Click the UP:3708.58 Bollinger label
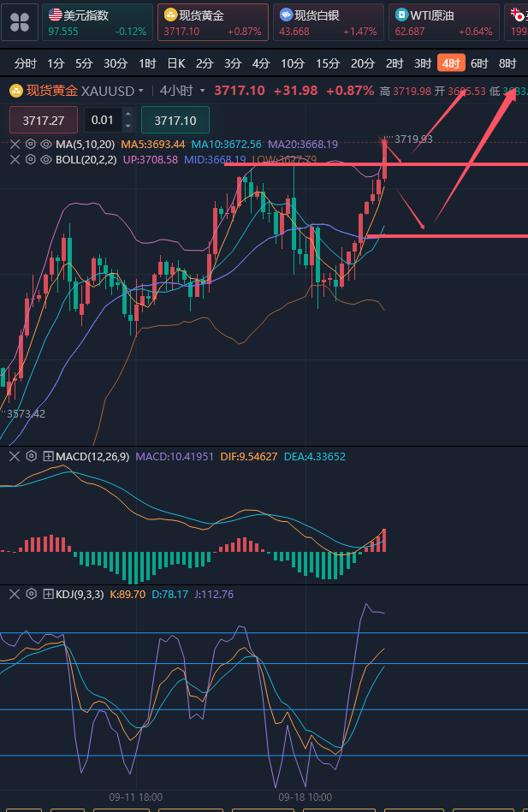The image size is (528, 812). click(151, 159)
